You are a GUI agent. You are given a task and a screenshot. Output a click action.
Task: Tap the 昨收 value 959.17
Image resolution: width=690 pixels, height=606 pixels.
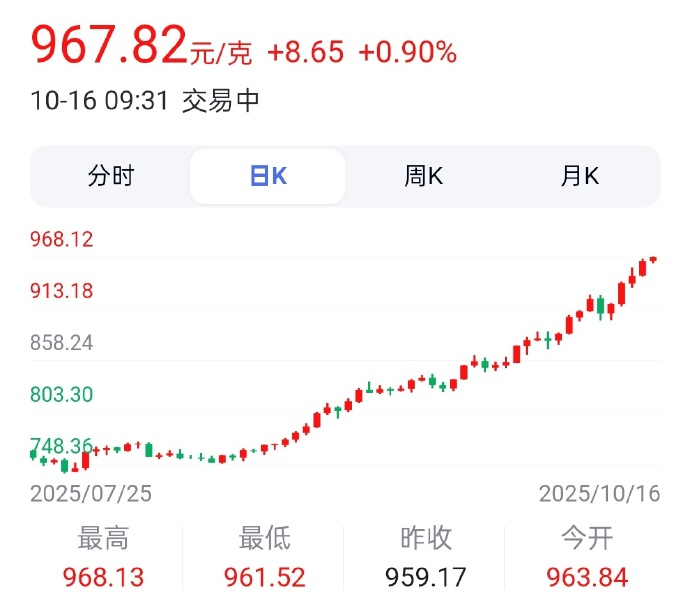pos(426,577)
